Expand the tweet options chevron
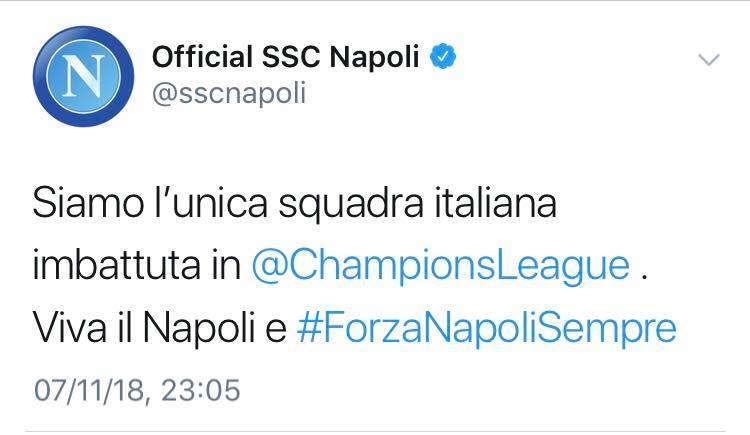The image size is (750, 435). coord(708,61)
